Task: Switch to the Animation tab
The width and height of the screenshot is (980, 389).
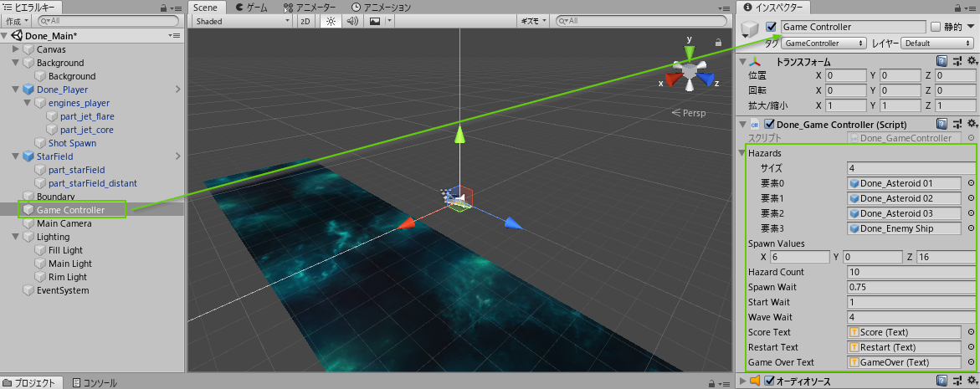Action: [382, 8]
